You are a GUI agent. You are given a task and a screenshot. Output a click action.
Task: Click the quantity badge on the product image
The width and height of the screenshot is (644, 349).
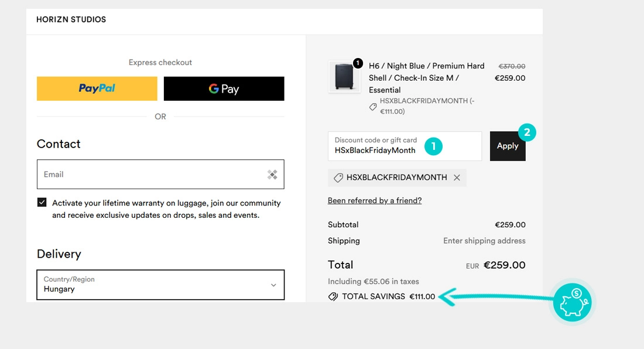click(x=358, y=63)
